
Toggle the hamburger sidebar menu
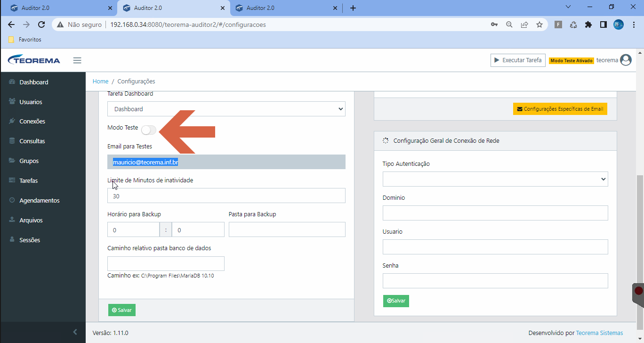click(77, 60)
